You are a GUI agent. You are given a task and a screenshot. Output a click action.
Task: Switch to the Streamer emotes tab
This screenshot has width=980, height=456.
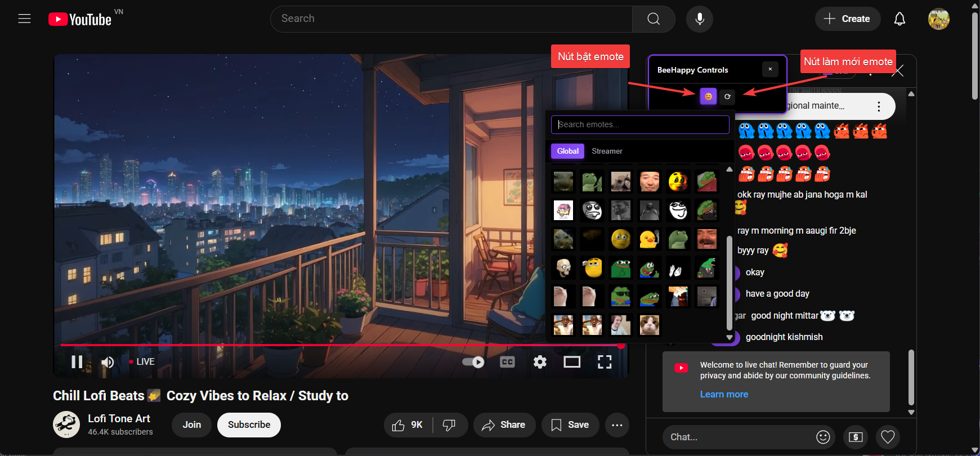(x=607, y=151)
